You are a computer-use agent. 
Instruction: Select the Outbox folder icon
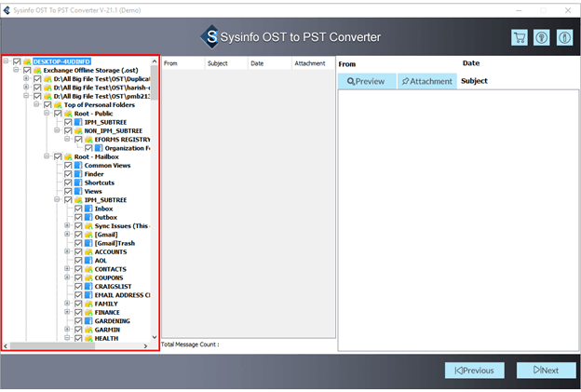point(88,217)
